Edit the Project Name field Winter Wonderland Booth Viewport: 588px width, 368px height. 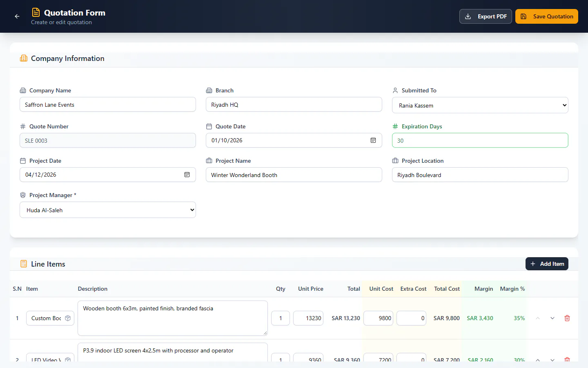point(294,175)
